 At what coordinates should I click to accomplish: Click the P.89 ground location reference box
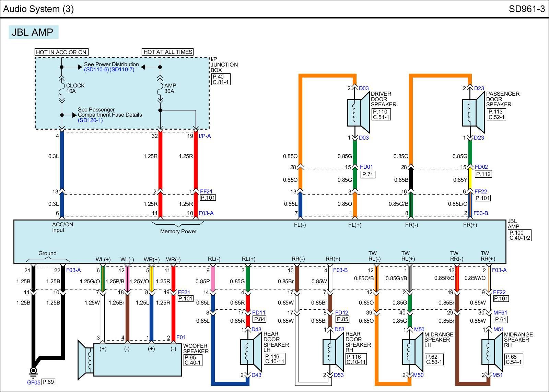click(48, 382)
